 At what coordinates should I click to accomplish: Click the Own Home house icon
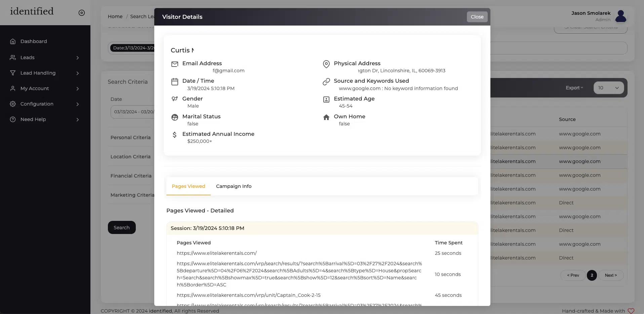tap(326, 117)
